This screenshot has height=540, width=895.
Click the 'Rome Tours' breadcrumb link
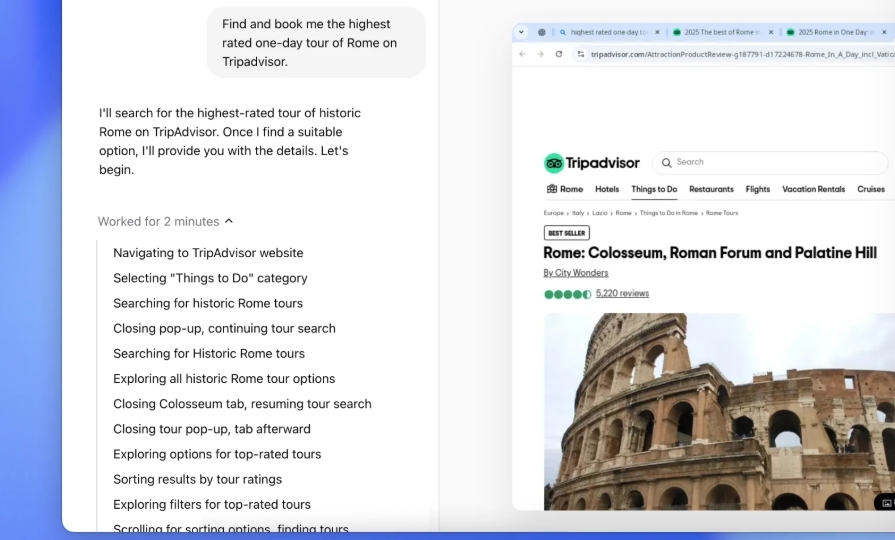722,213
